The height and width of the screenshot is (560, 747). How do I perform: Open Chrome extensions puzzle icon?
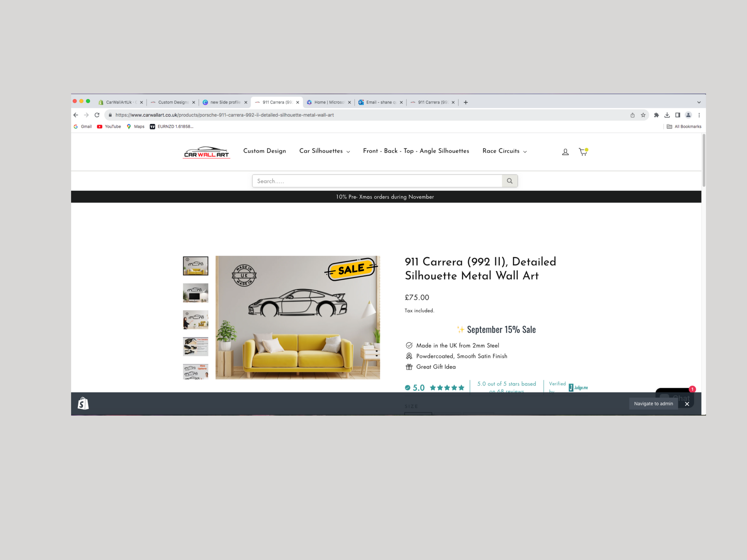point(656,115)
